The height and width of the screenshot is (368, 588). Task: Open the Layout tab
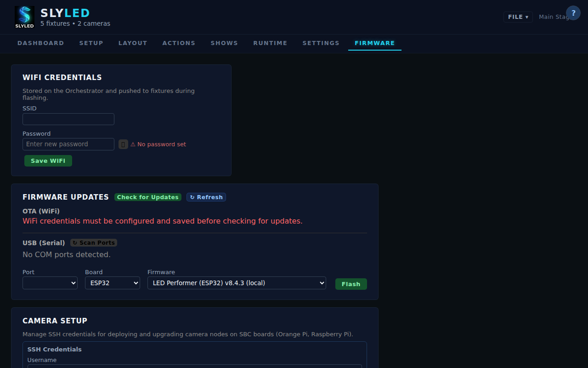[x=133, y=43]
